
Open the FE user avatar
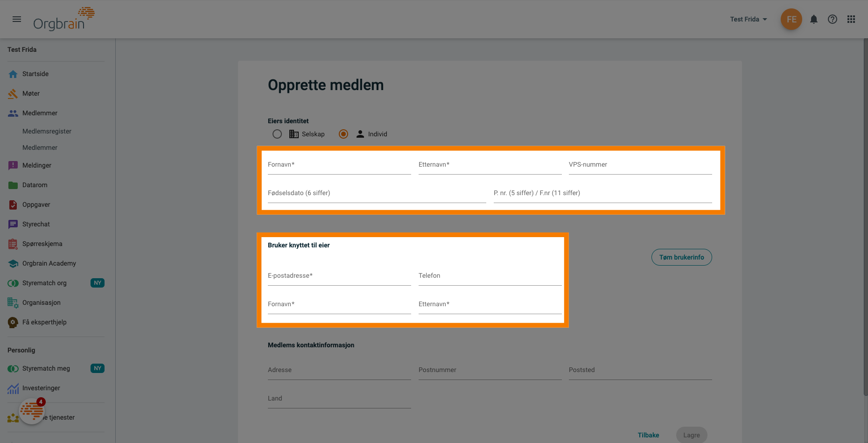coord(791,19)
